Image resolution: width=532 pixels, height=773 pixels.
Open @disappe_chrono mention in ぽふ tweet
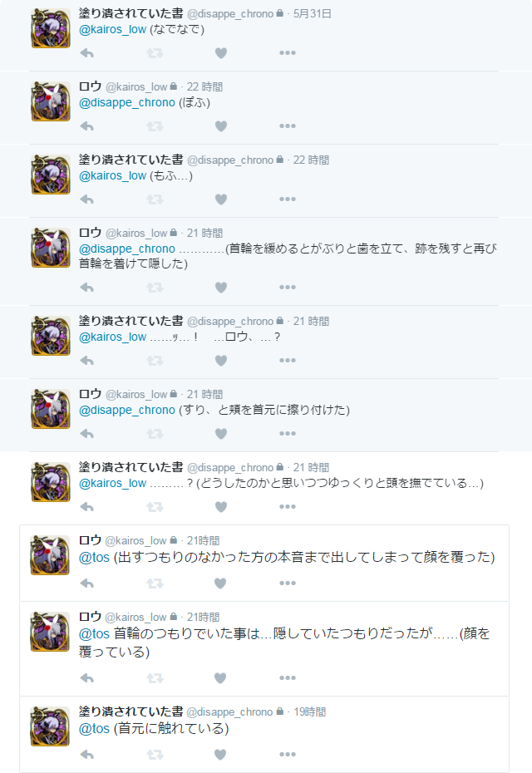(127, 102)
